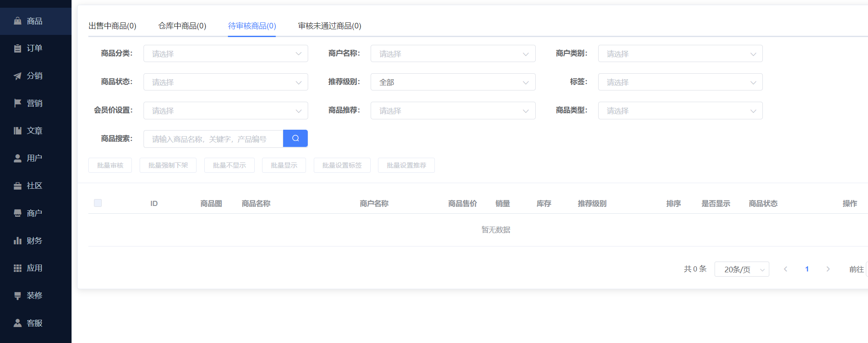868x343 pixels.
Task: Click the 客服 support agent icon
Action: 18,323
